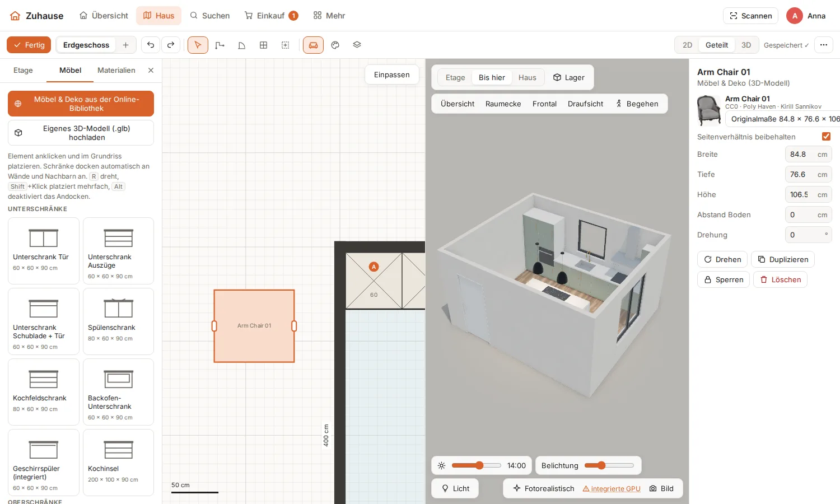
Task: Click Drehen rotate button
Action: (722, 259)
